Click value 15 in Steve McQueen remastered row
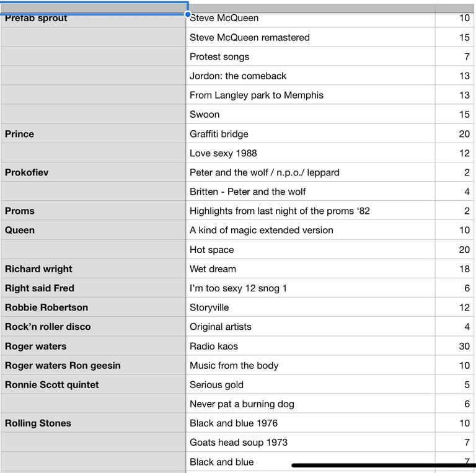 click(x=454, y=37)
